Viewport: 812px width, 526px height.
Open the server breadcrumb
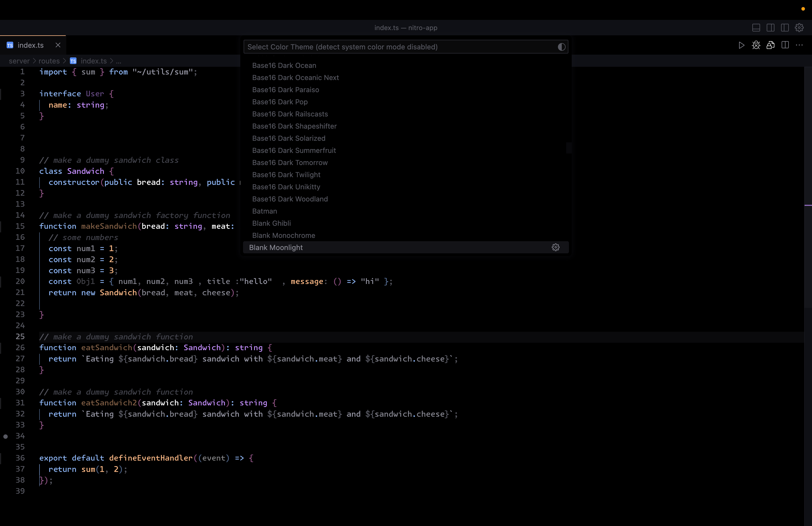pos(19,61)
